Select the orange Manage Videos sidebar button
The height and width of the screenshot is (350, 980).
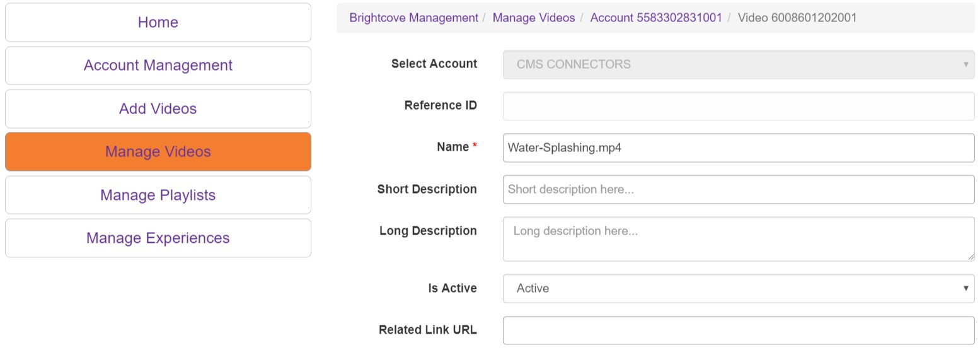click(x=158, y=152)
